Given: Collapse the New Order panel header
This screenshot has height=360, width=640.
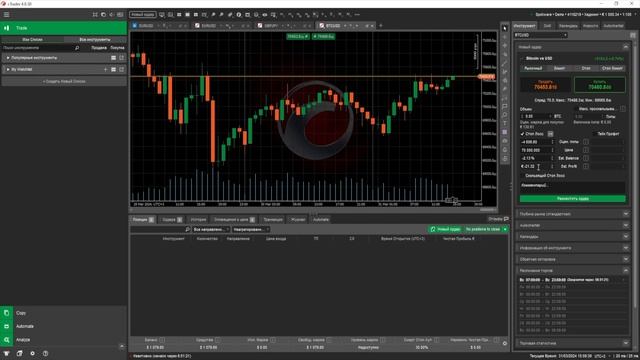Looking at the screenshot, I should (626, 47).
